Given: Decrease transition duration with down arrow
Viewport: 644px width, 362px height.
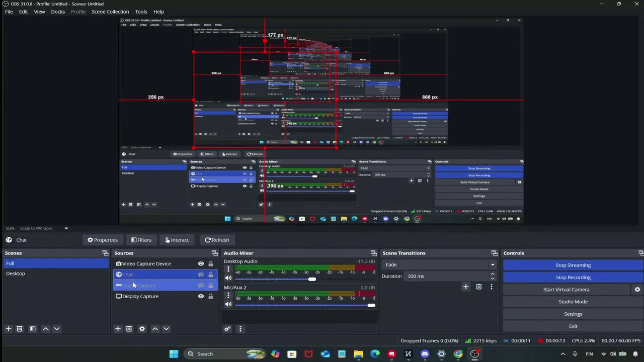Looking at the screenshot, I should (493, 279).
